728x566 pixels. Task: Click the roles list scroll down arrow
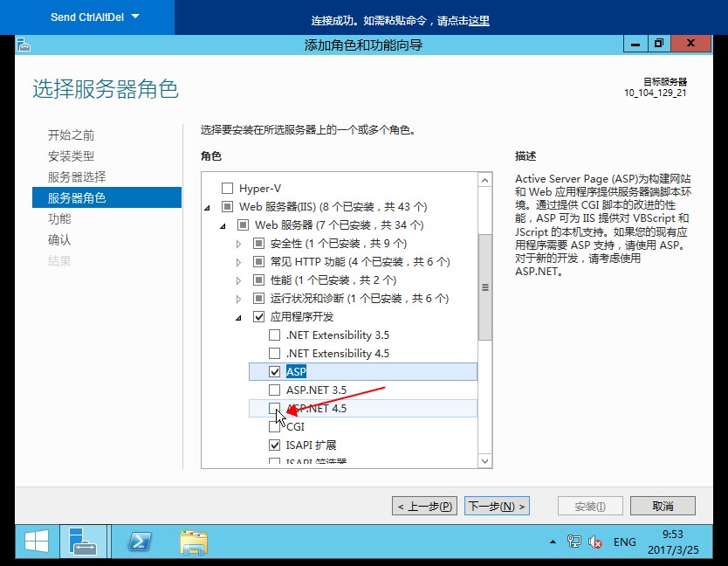coord(484,461)
